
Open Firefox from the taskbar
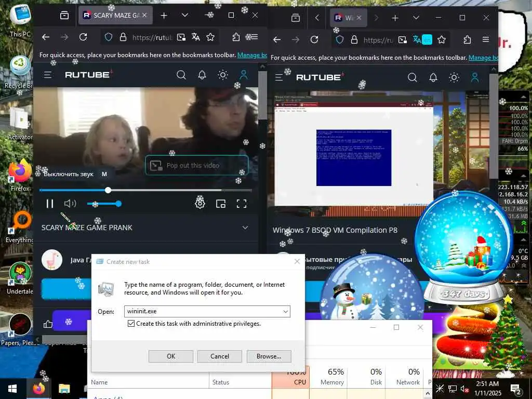click(38, 389)
